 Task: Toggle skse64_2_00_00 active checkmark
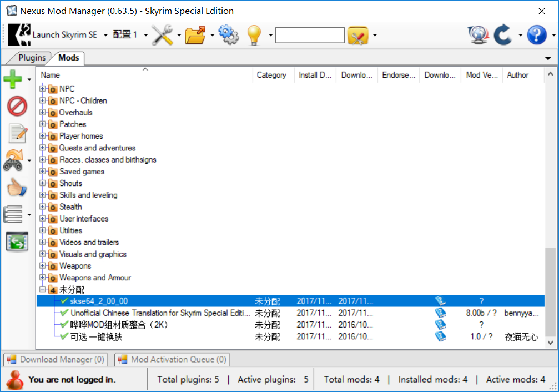(x=64, y=301)
